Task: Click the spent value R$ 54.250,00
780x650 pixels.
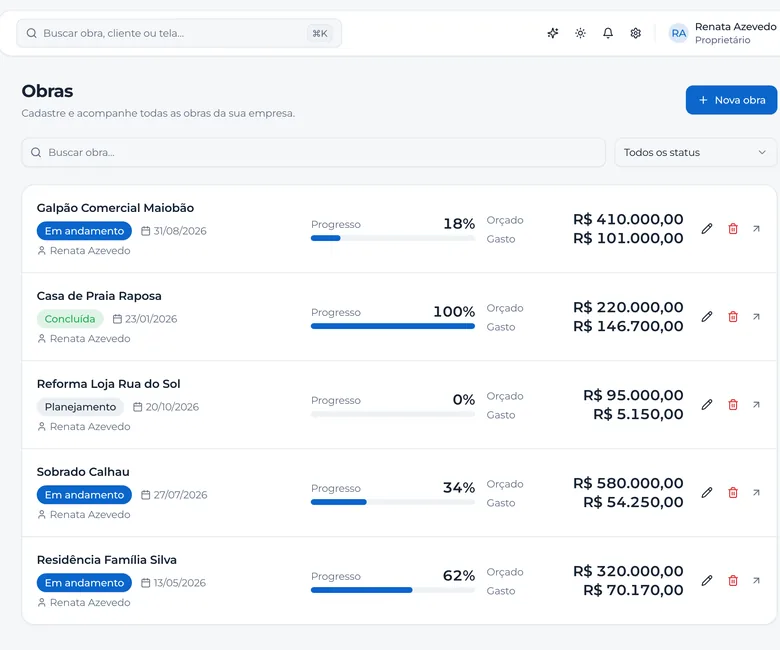Action: point(633,502)
